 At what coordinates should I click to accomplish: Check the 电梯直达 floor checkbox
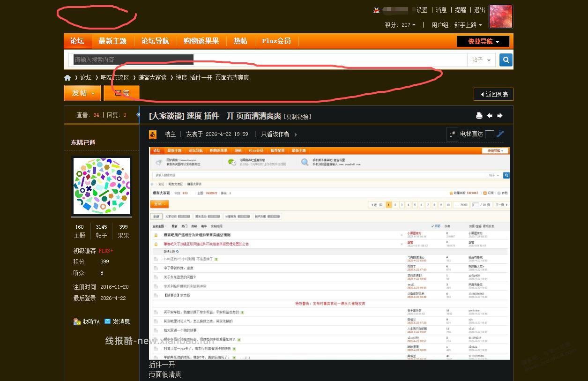(x=489, y=134)
